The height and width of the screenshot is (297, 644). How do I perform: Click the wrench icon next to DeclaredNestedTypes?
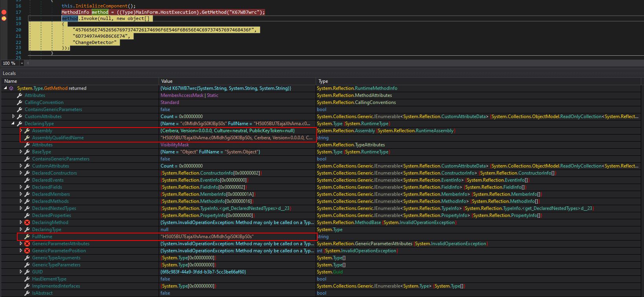click(x=27, y=208)
